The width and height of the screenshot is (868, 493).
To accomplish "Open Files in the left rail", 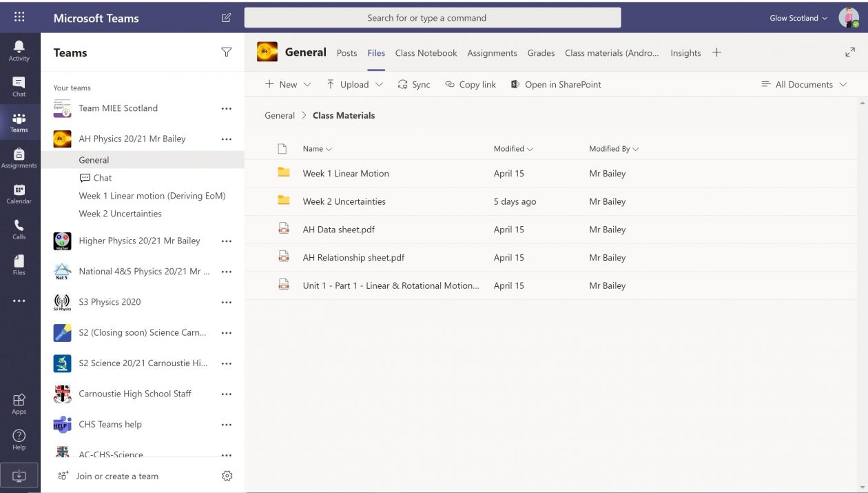I will coord(19,265).
